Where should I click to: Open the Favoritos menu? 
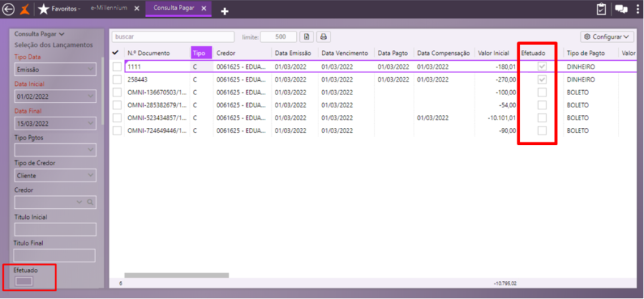click(66, 9)
